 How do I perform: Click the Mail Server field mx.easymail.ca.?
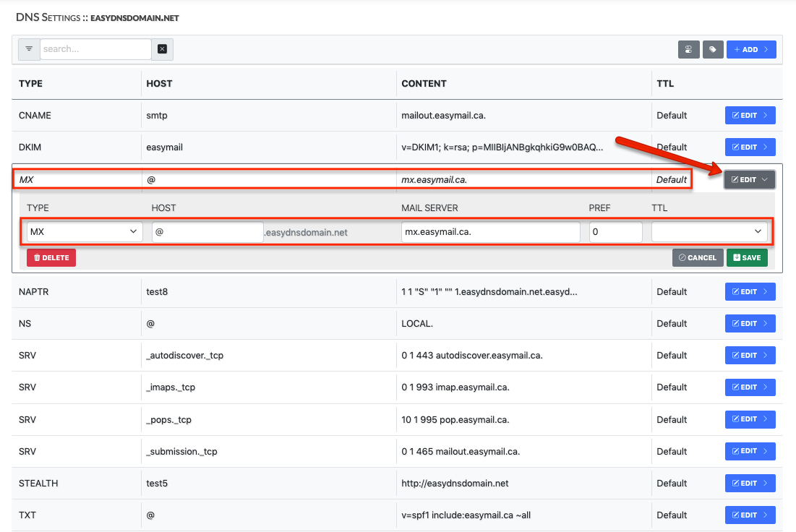[x=490, y=232]
